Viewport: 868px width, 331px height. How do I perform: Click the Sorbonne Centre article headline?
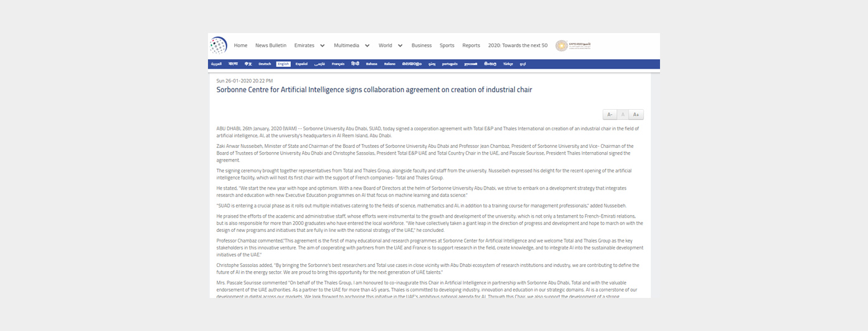click(374, 90)
